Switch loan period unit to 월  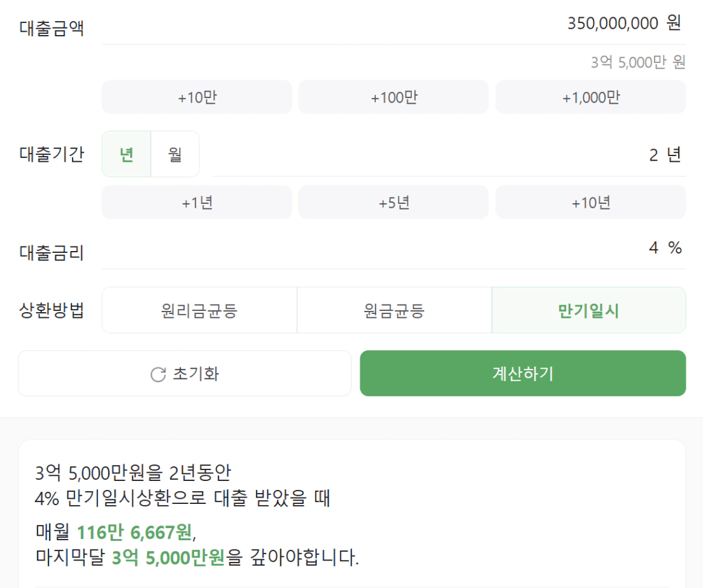tap(175, 154)
